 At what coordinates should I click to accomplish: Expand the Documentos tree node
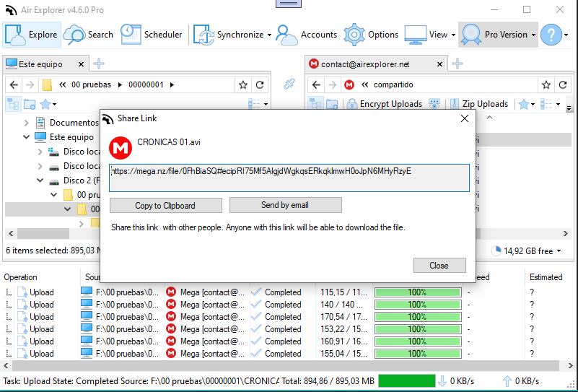[26, 123]
